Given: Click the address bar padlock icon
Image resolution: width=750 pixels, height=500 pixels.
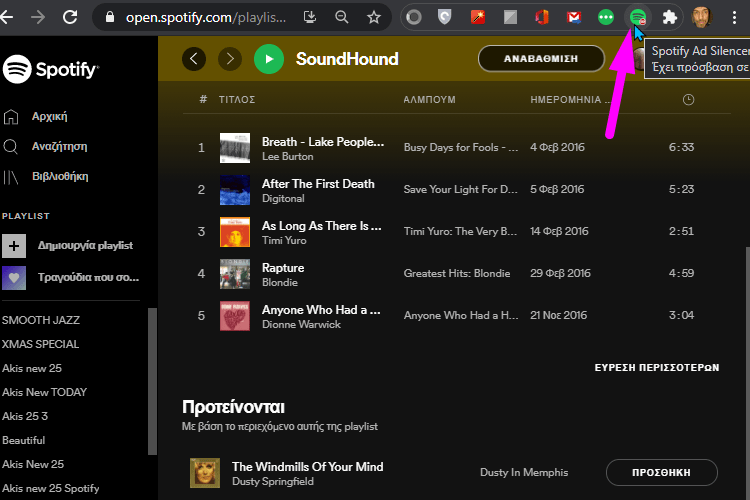Looking at the screenshot, I should pos(110,18).
